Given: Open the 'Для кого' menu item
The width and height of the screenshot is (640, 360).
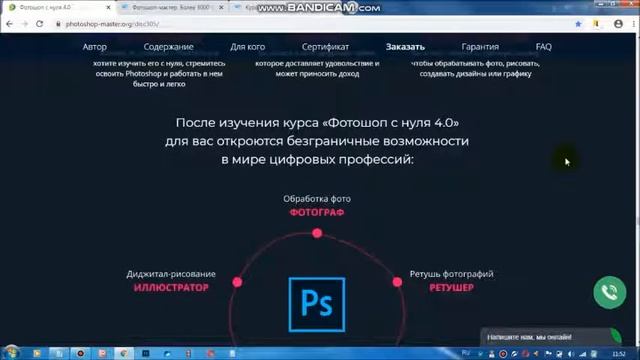Looking at the screenshot, I should click(x=247, y=47).
